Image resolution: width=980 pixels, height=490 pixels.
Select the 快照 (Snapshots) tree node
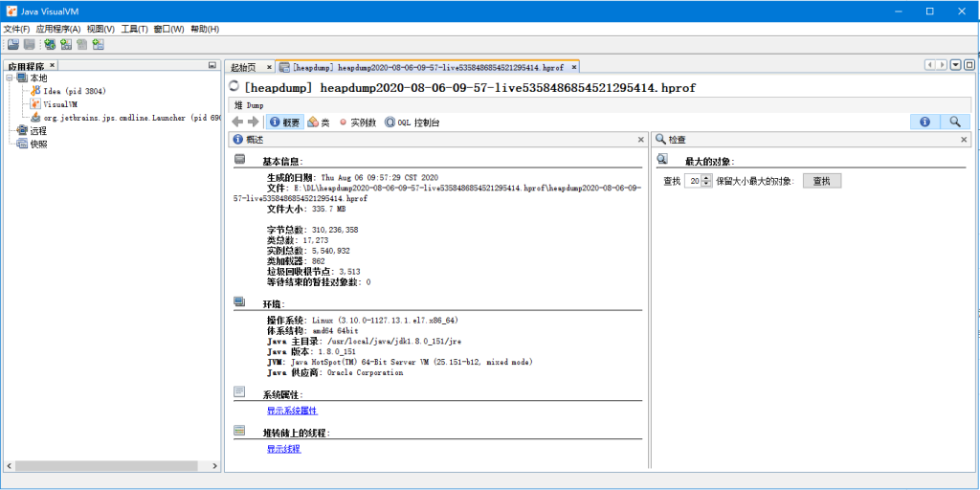tap(32, 145)
